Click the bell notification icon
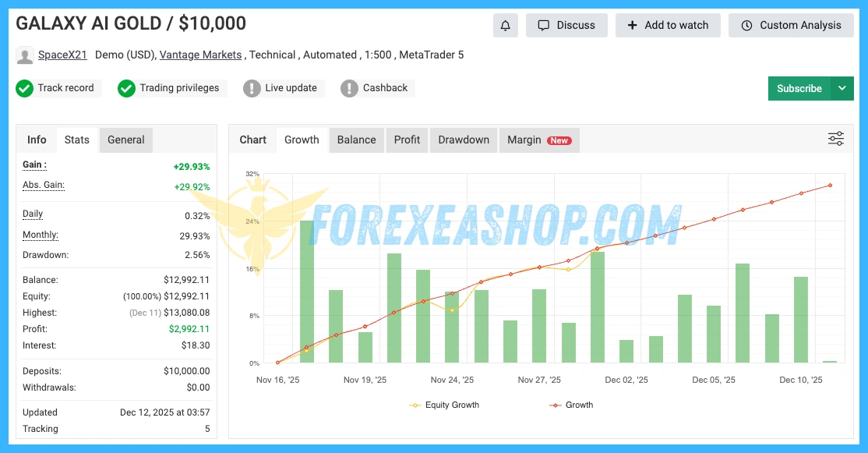The height and width of the screenshot is (453, 868). point(505,26)
